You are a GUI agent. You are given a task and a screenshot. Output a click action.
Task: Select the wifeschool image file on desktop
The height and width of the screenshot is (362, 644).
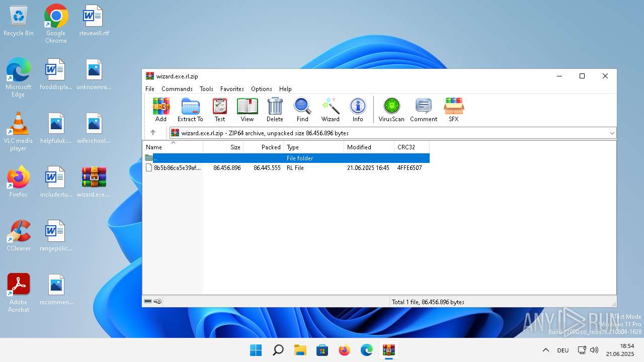pyautogui.click(x=94, y=128)
